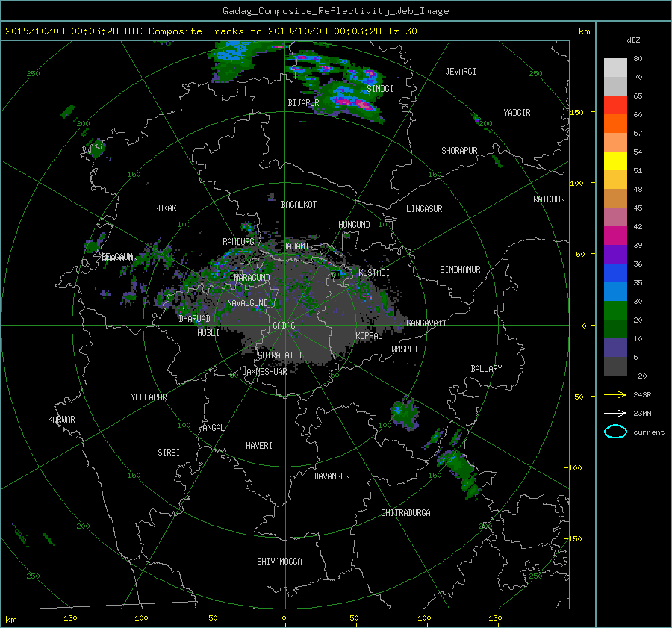Click the yellow 51 dBZ legend swatch
This screenshot has height=628, width=672.
tap(615, 161)
